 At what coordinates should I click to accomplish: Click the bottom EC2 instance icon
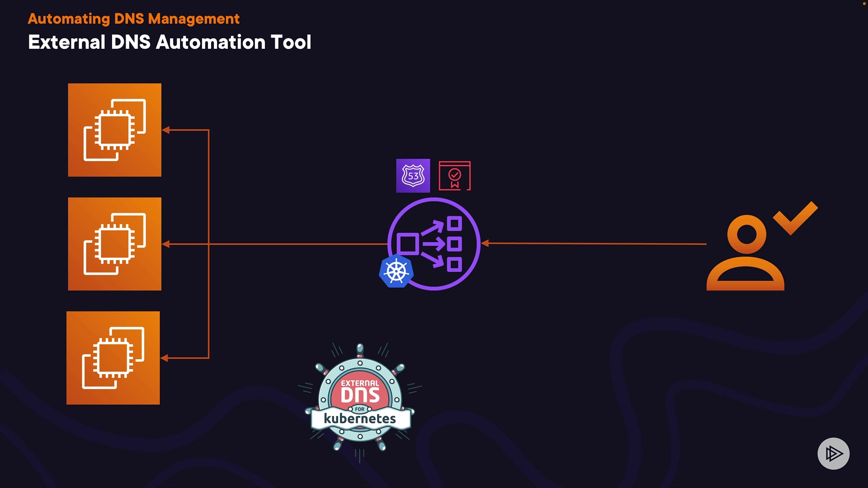point(113,358)
